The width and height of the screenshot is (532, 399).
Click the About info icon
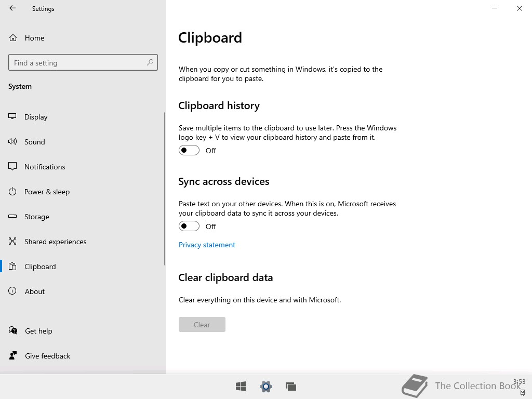tap(12, 291)
